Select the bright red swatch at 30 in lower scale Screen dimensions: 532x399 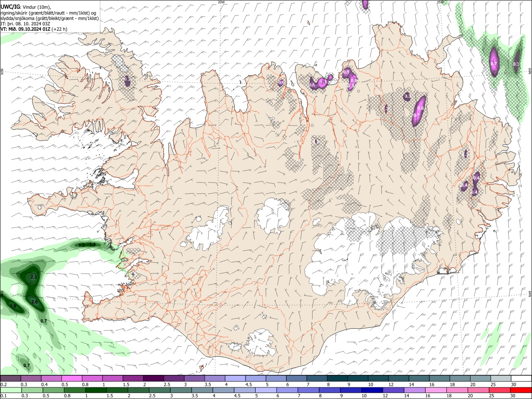(x=521, y=390)
